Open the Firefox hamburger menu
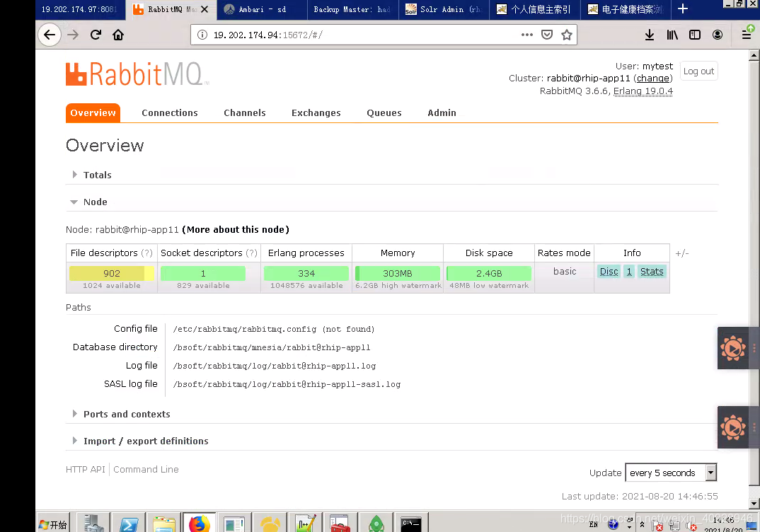This screenshot has height=532, width=760. 747,35
